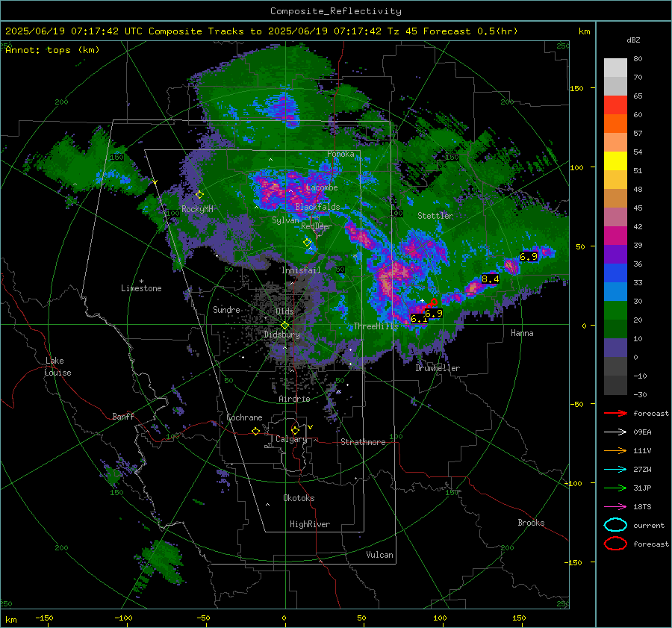
Task: Click the yellow diamond marker near Cochrane
Action: pos(255,431)
